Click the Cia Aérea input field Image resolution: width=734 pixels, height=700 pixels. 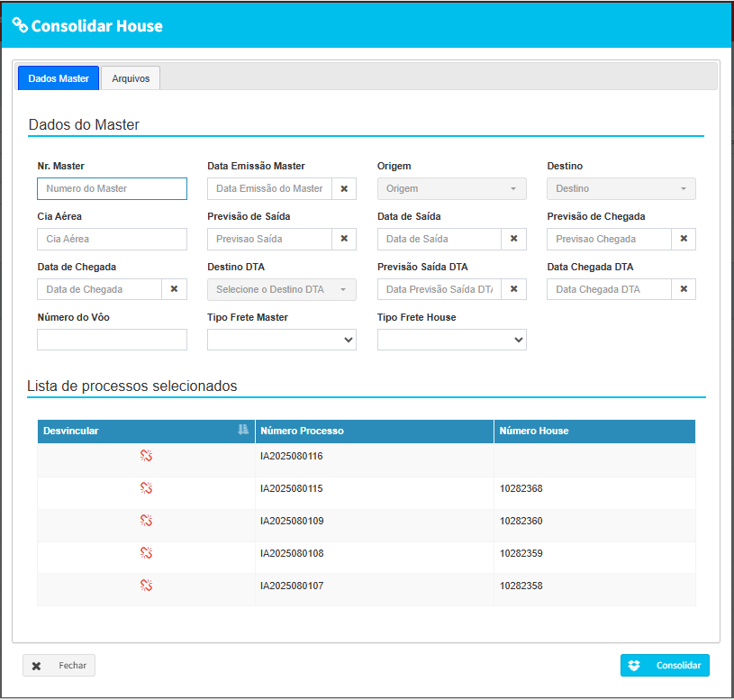(x=112, y=239)
